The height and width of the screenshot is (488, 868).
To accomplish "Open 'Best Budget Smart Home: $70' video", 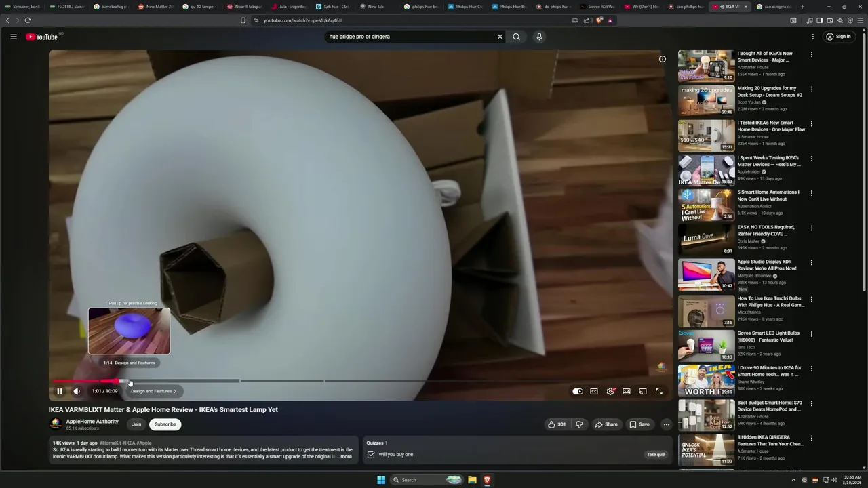I will click(x=769, y=406).
